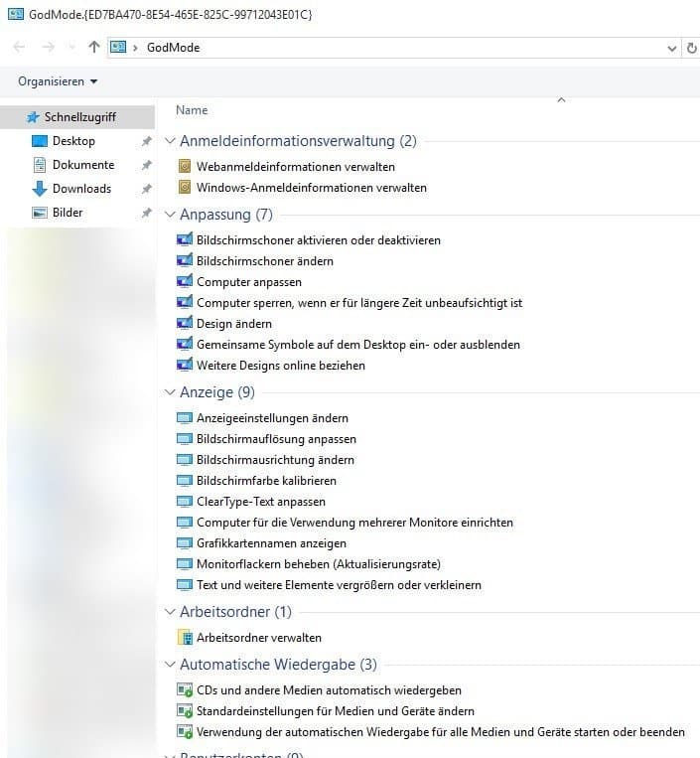Click the breadcrumb arrow before GodMode
Image resolution: width=700 pixels, height=758 pixels.
(135, 48)
